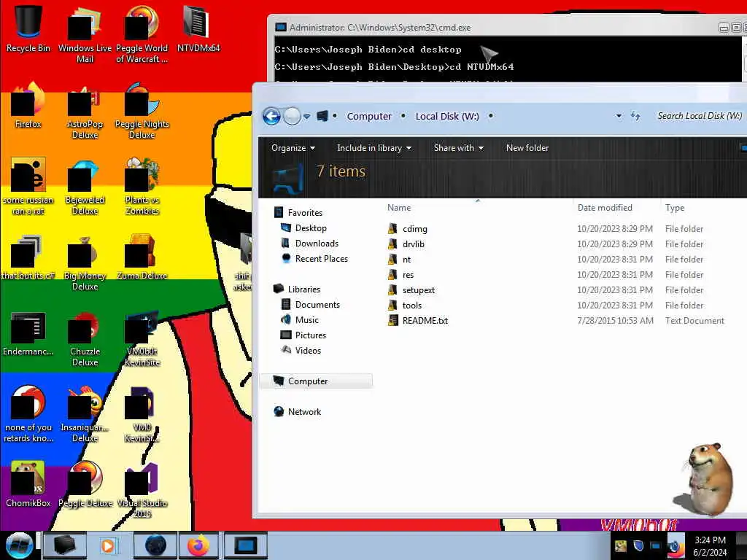Open the Recycle Bin desktop icon

(28, 28)
